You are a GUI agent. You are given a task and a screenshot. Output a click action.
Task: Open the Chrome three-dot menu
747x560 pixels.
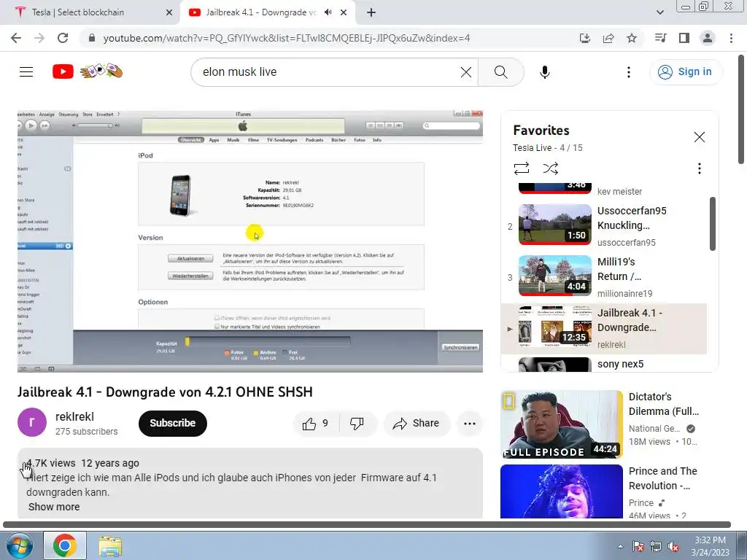[x=731, y=38]
